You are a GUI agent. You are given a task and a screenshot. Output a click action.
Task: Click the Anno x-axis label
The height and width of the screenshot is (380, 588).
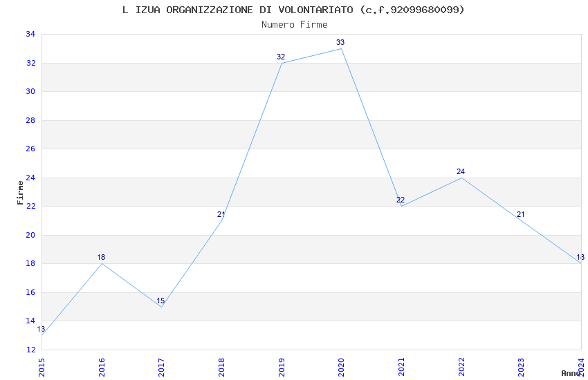(x=571, y=373)
